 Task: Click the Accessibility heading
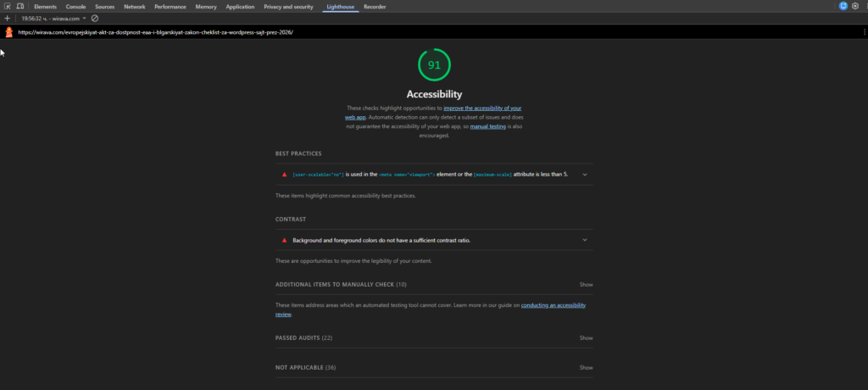point(434,94)
